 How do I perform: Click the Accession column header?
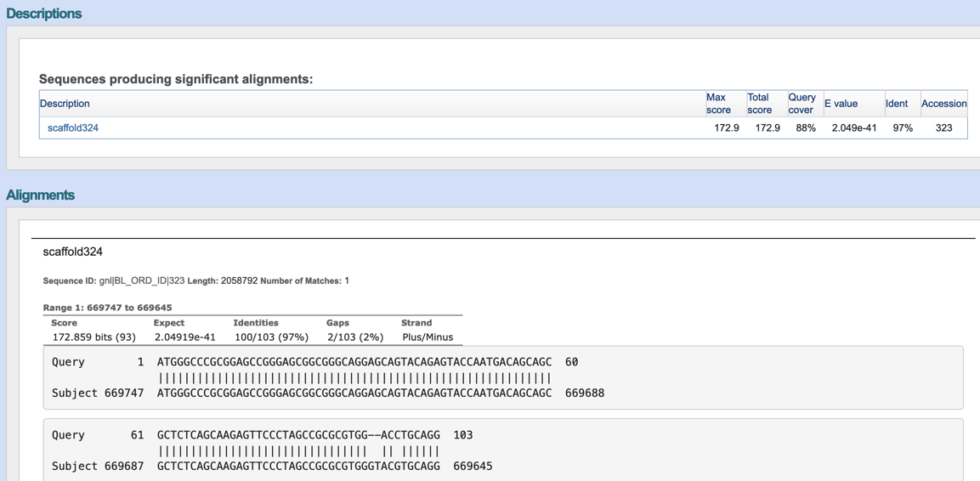click(x=943, y=104)
